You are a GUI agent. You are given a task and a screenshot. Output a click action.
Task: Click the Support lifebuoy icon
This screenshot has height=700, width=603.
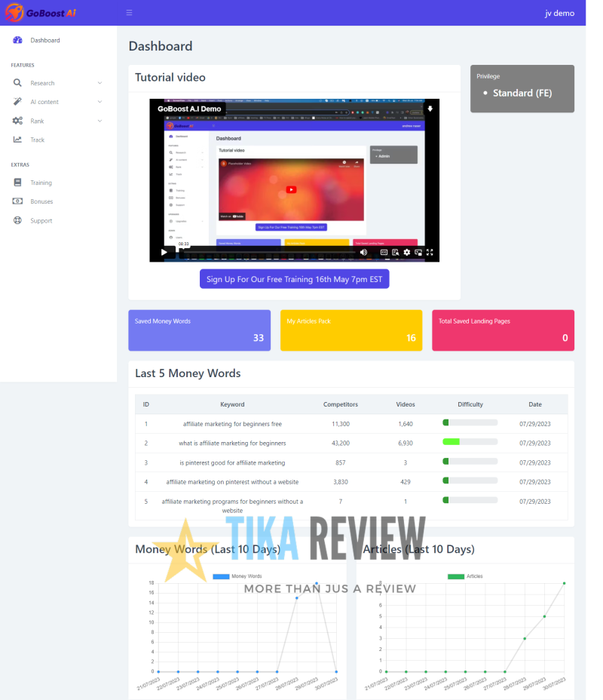tap(17, 220)
